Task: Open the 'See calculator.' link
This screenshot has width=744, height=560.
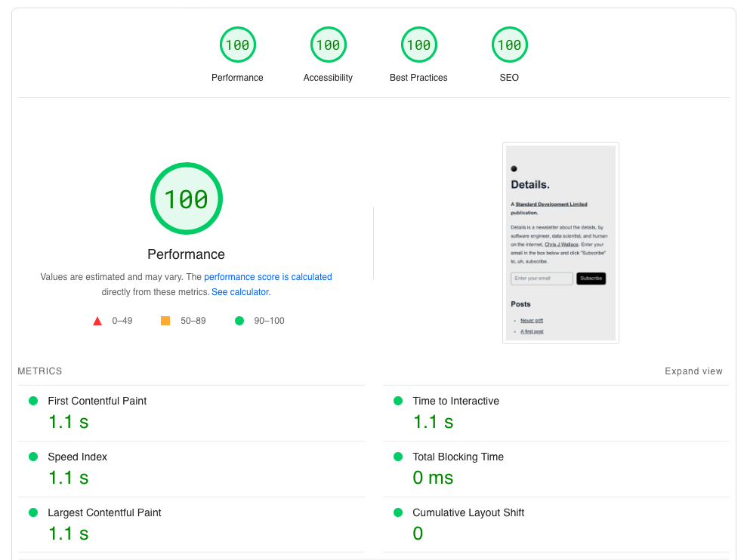Action: pos(241,291)
